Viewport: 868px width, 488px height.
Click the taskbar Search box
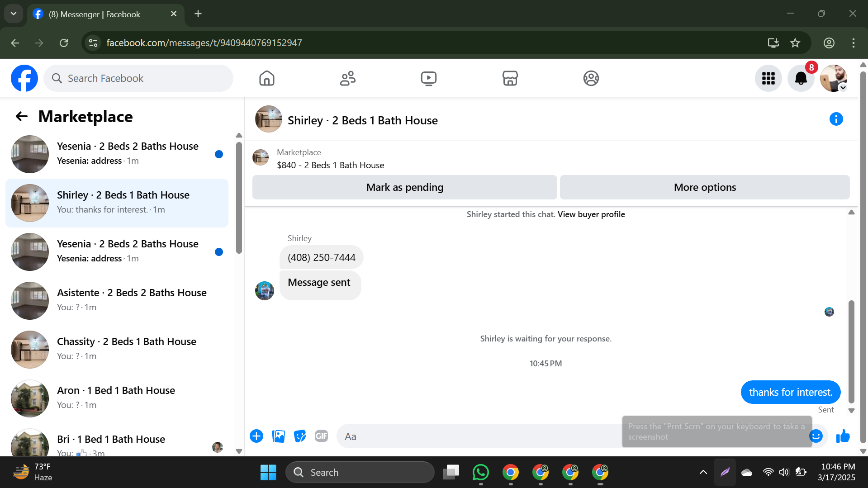click(360, 472)
